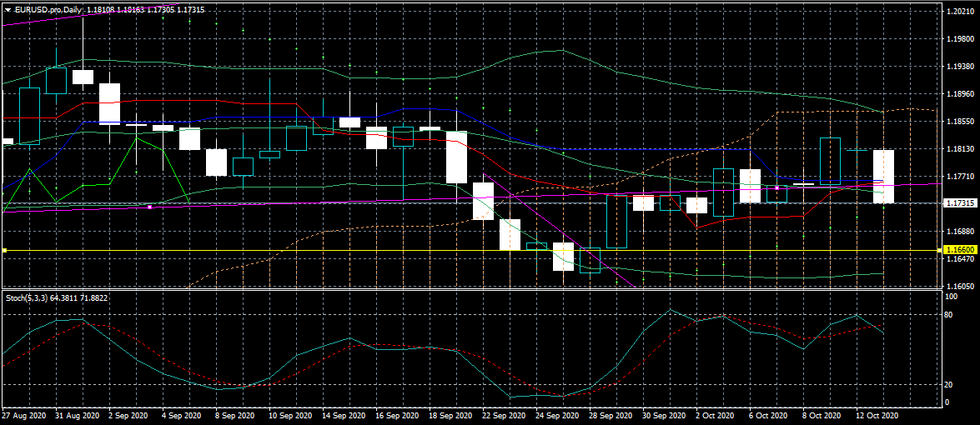This screenshot has width=980, height=425.
Task: Click the stochastic 20 level label
Action: point(950,385)
